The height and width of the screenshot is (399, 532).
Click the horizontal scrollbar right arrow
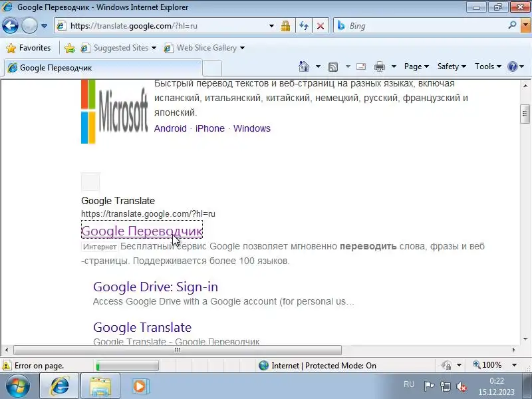pos(513,350)
